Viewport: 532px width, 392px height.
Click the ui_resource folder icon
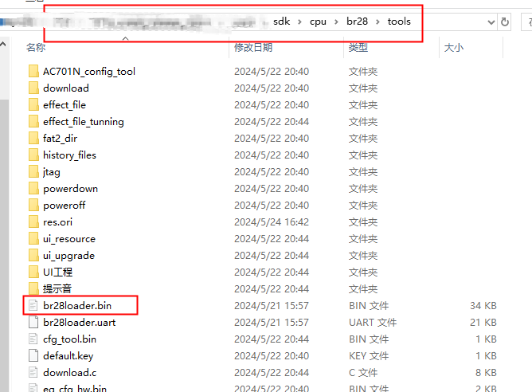[33, 238]
